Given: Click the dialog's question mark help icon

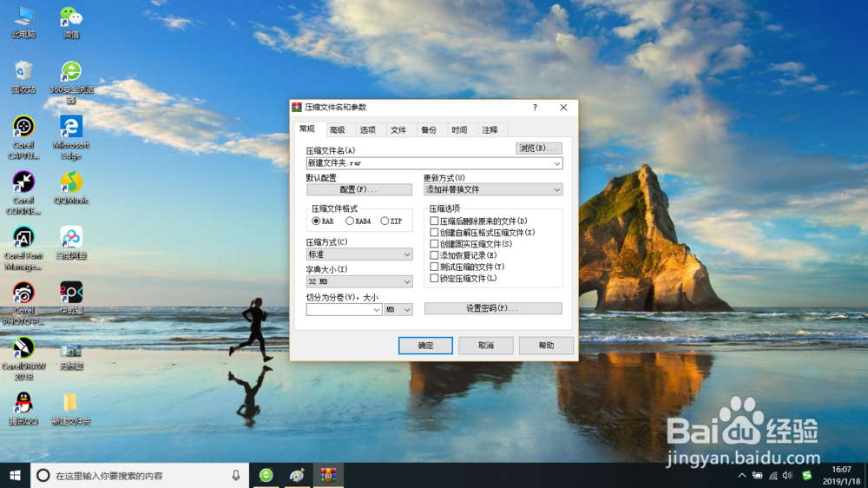Looking at the screenshot, I should click(x=535, y=108).
